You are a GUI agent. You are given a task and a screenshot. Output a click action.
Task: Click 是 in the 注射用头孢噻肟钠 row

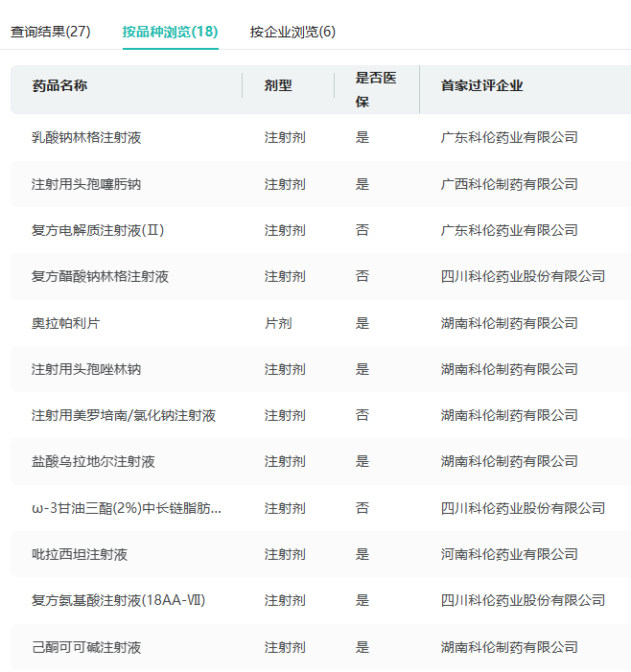[x=362, y=184]
